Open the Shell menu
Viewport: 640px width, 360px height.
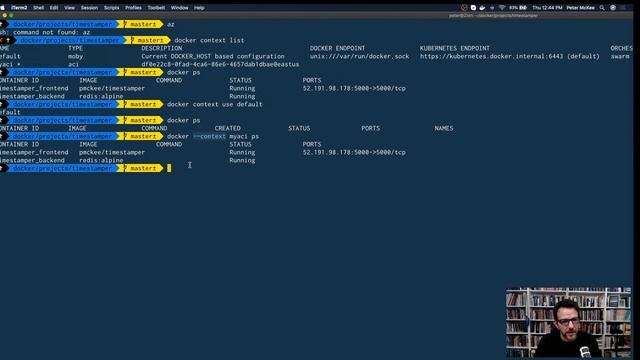click(38, 7)
